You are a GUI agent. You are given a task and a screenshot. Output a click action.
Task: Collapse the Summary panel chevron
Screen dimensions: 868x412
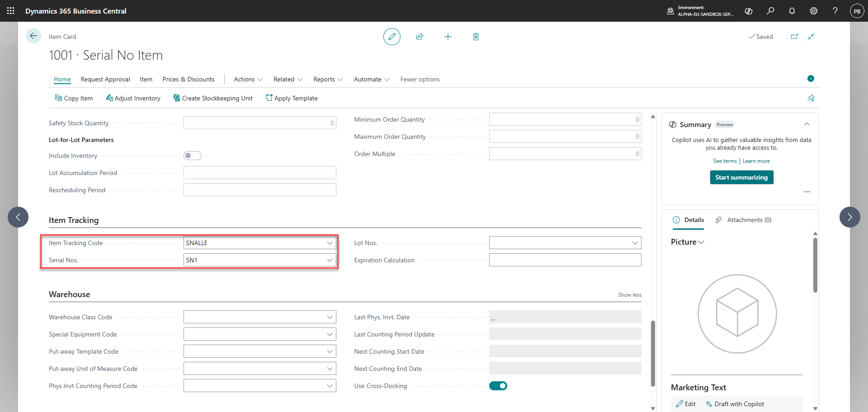807,124
